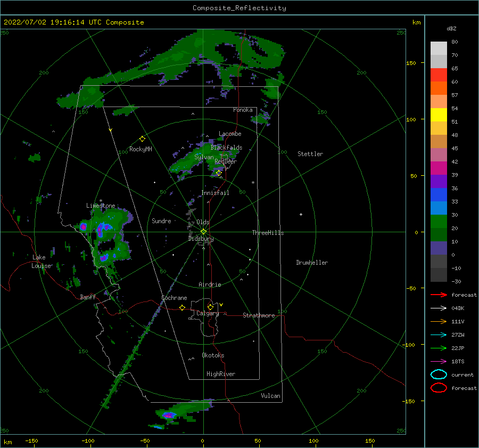The height and width of the screenshot is (448, 479).
Task: Click the Sundre town label
Action: [x=161, y=221]
